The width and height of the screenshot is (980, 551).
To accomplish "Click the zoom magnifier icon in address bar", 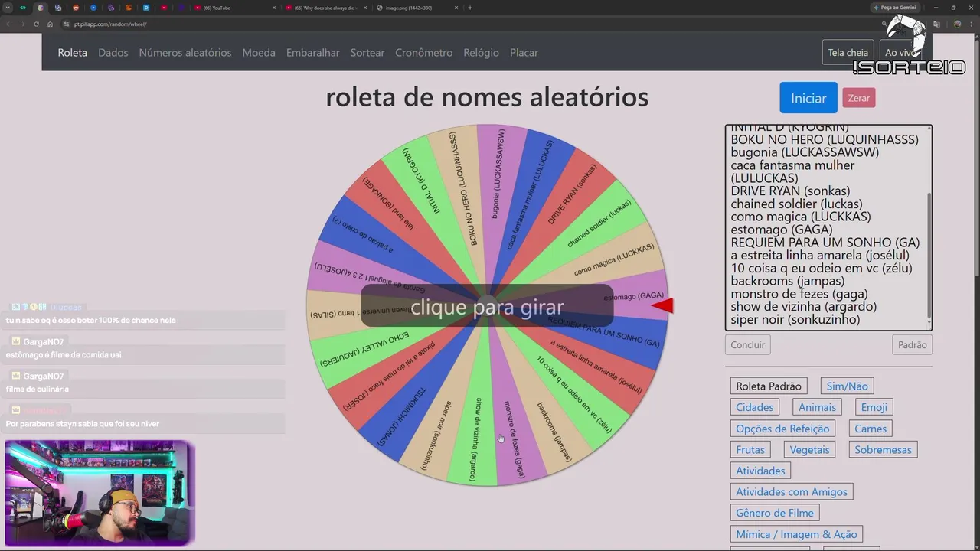I will click(884, 24).
